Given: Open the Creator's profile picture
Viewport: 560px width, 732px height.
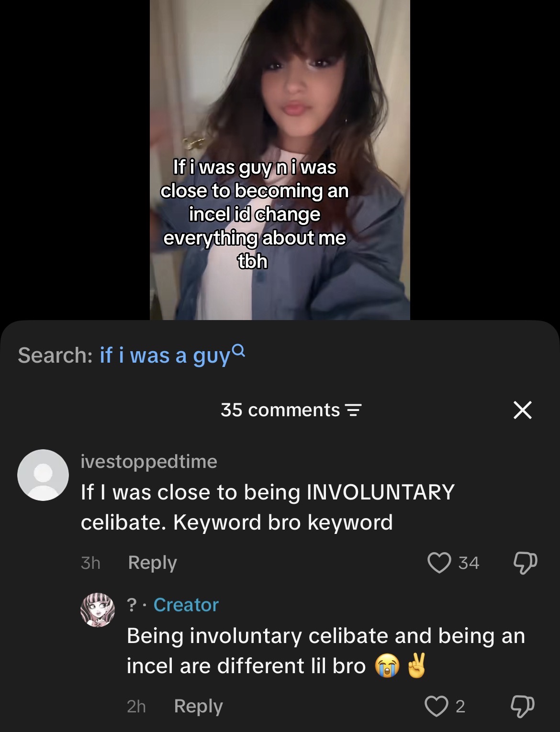Looking at the screenshot, I should 98,610.
